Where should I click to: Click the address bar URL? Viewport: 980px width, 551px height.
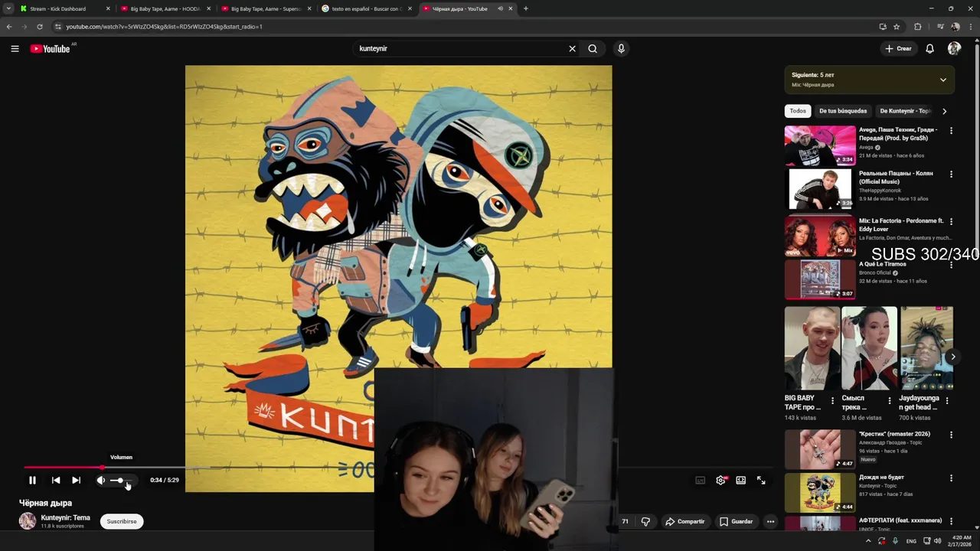164,26
